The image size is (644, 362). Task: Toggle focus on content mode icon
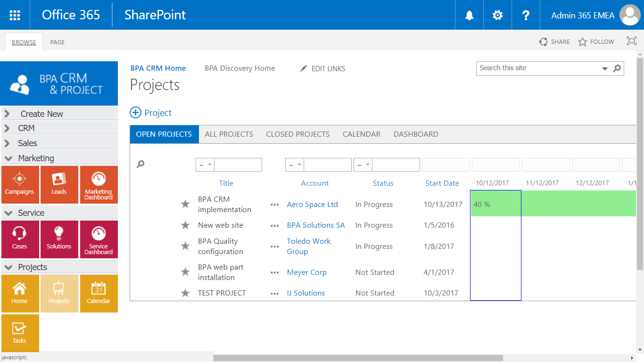(x=632, y=41)
